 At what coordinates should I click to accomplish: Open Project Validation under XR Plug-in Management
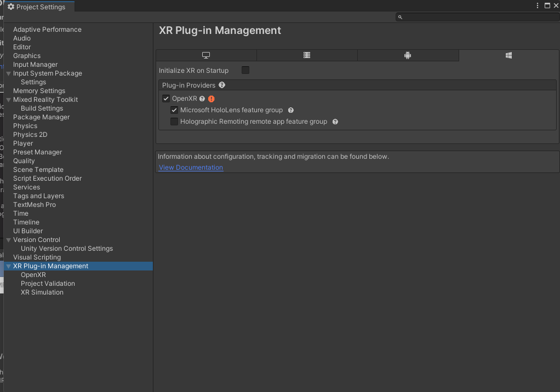point(48,284)
